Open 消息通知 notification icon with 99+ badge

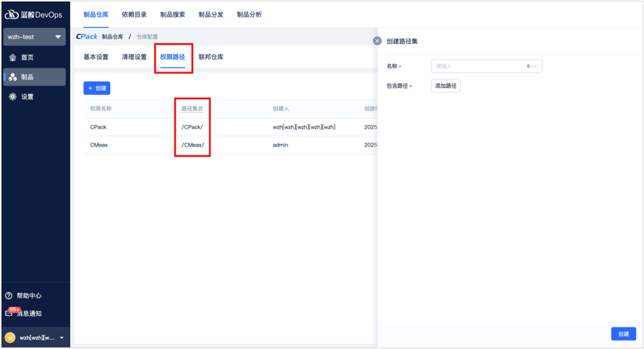[10, 314]
